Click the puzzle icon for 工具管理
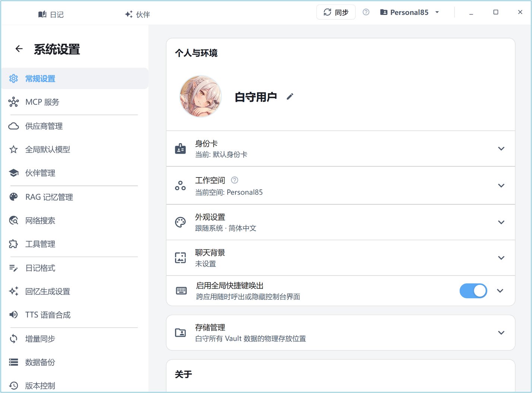 pyautogui.click(x=13, y=244)
